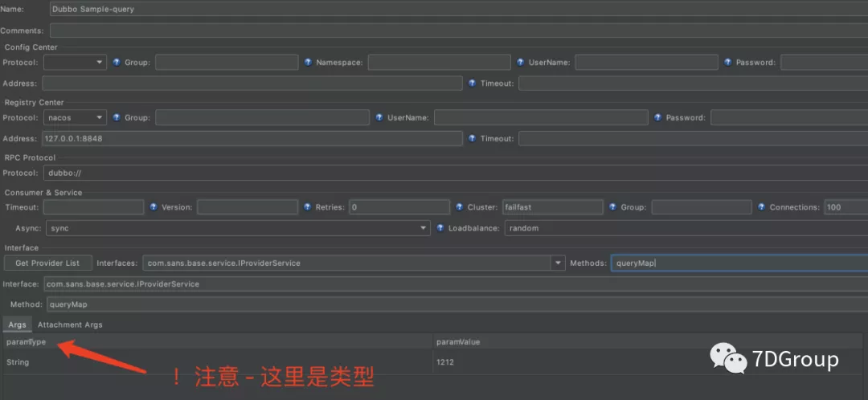Click the Registry Center Group input
The height and width of the screenshot is (400, 868).
pyautogui.click(x=262, y=117)
